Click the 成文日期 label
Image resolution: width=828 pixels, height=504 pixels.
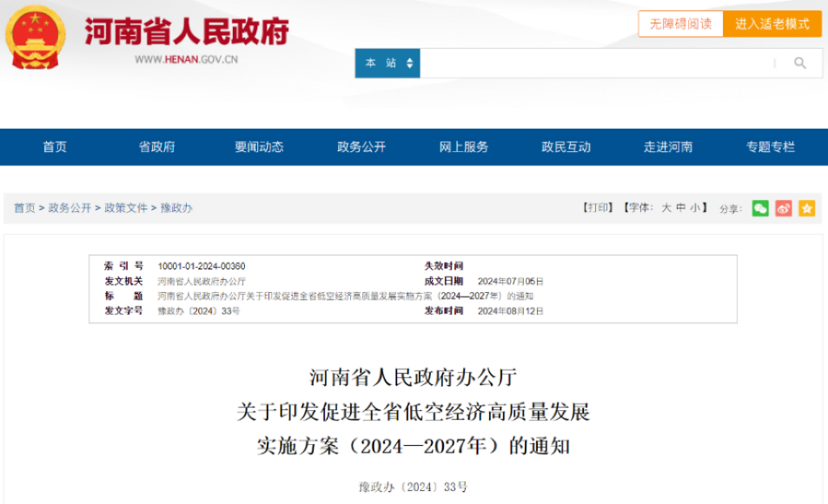[x=444, y=281]
